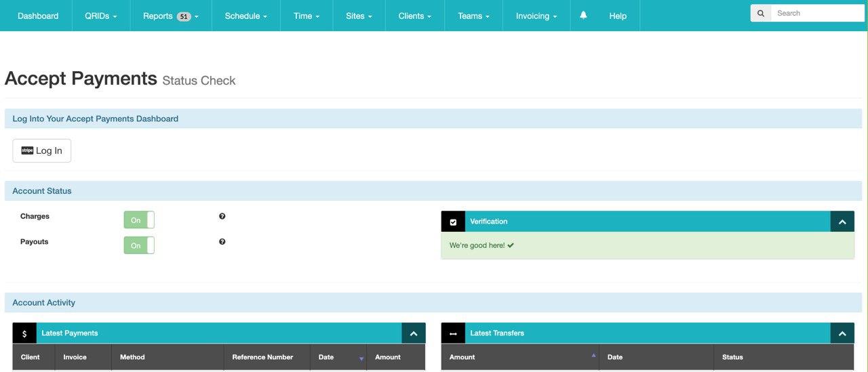
Task: Sort transfers by the Amount column header
Action: pos(462,357)
